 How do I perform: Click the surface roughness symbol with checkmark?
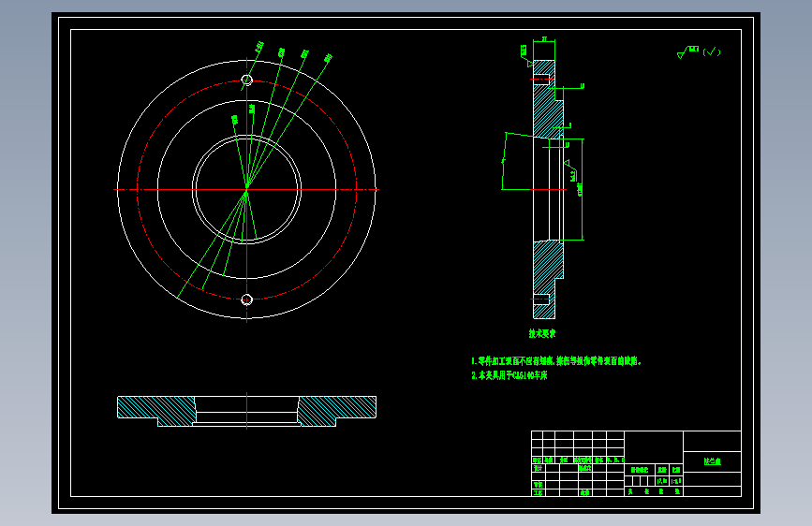[699, 51]
